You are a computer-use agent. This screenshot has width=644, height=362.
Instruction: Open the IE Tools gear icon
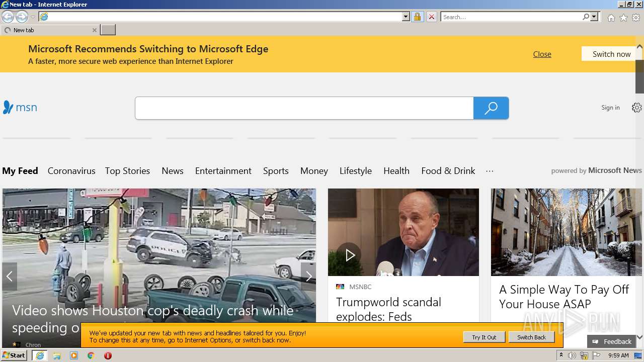636,18
